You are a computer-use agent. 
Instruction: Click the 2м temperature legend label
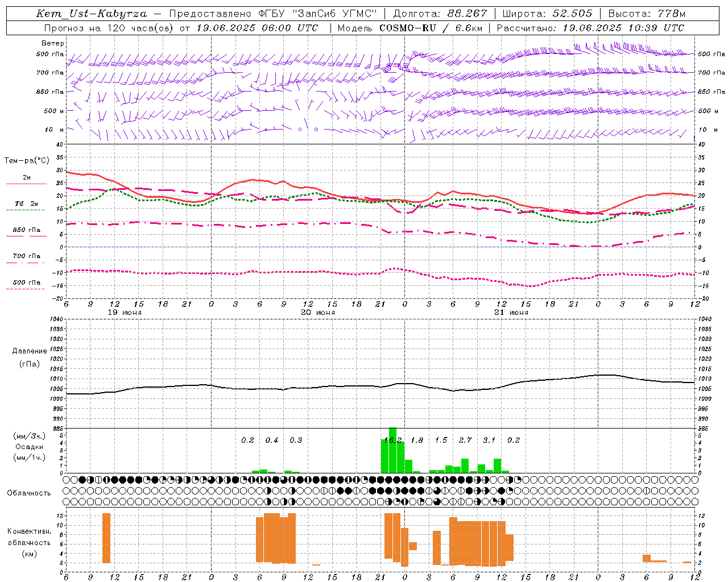[x=27, y=178]
